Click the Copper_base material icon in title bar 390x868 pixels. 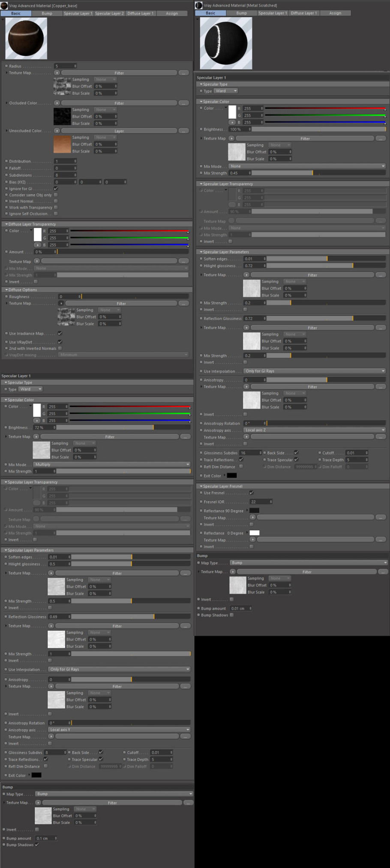coord(4,5)
